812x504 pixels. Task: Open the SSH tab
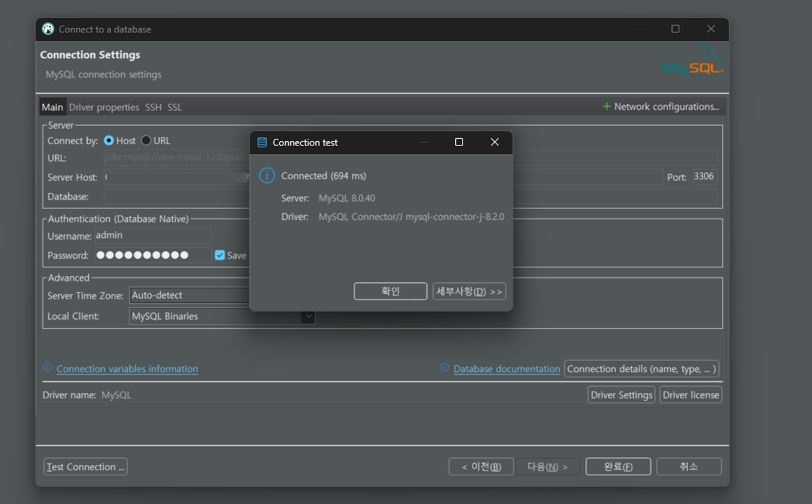153,107
